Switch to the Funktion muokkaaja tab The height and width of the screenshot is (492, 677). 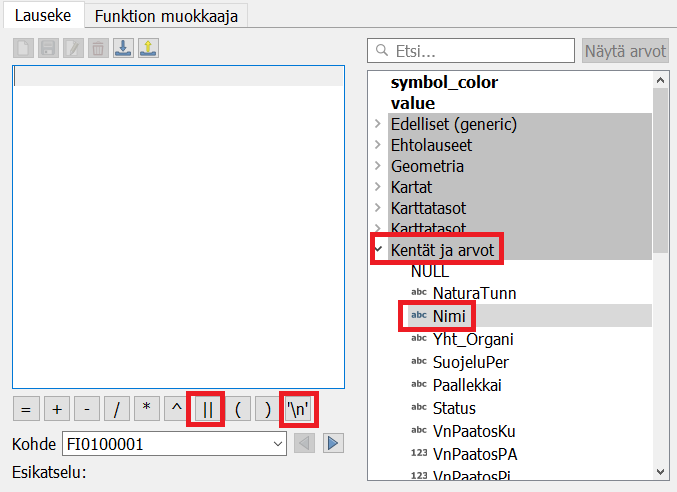(166, 16)
